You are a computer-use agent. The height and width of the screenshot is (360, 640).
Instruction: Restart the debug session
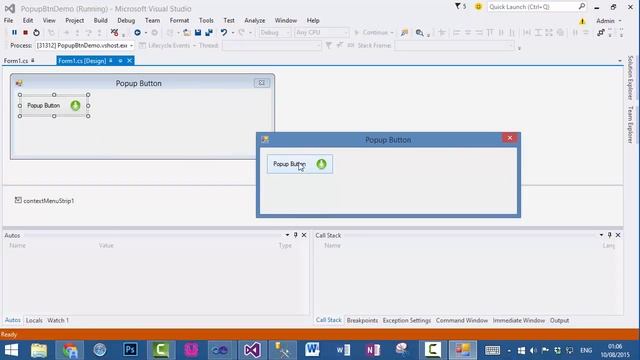[36, 32]
